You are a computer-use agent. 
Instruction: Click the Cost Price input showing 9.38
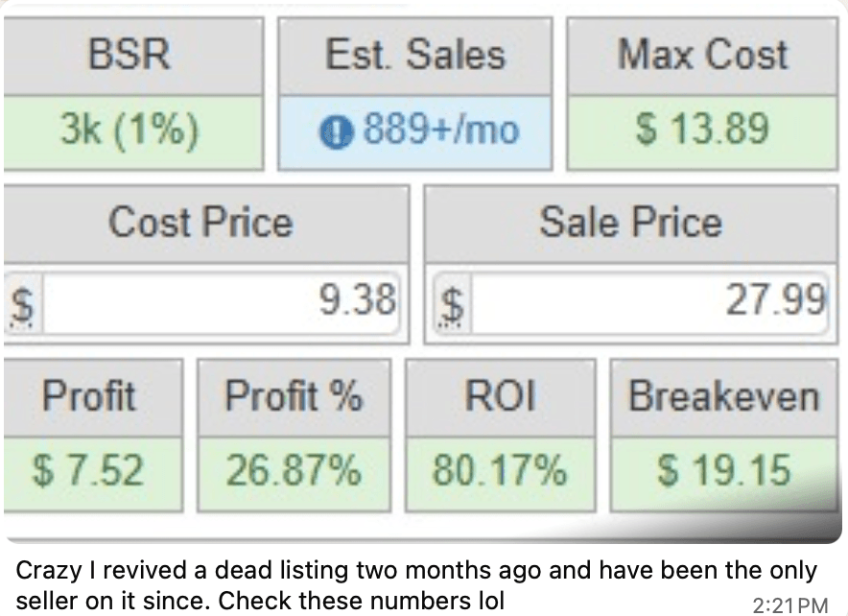coord(221,303)
